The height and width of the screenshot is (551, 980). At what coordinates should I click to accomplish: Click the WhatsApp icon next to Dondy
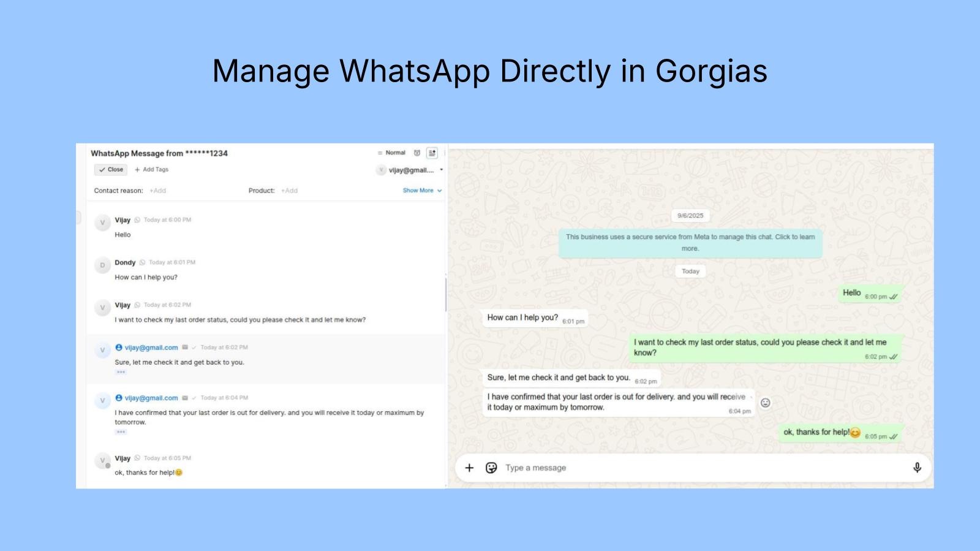(142, 262)
